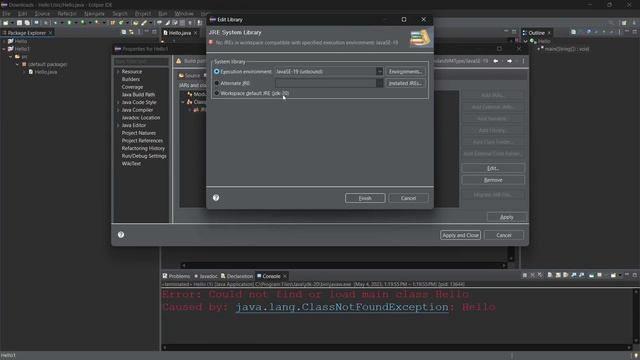Collapse Hello1 project in Package Explorer
This screenshot has height=360, width=640.
(4, 49)
